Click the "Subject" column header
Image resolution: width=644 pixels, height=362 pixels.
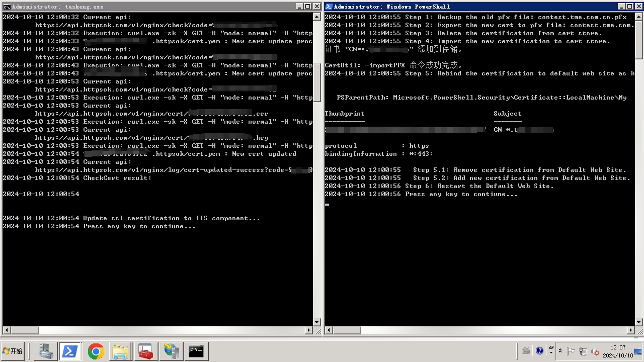508,114
